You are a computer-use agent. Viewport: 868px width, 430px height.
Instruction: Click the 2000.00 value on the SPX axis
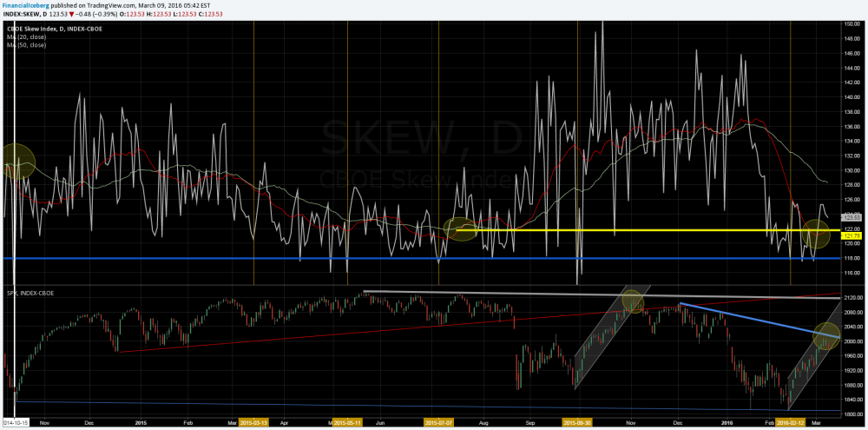point(852,341)
